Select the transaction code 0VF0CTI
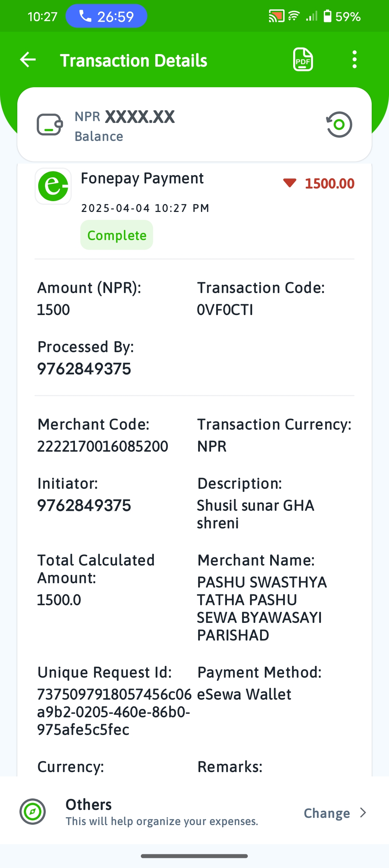 pyautogui.click(x=225, y=310)
